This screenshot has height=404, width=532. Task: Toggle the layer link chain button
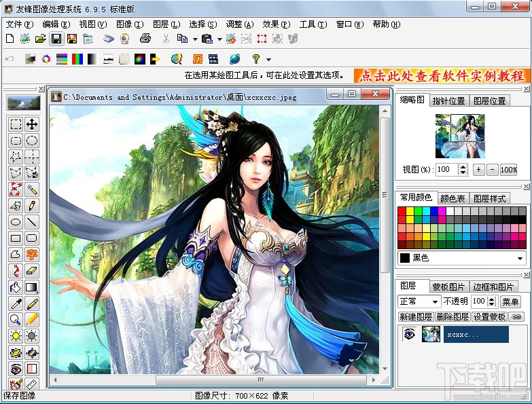(516, 316)
